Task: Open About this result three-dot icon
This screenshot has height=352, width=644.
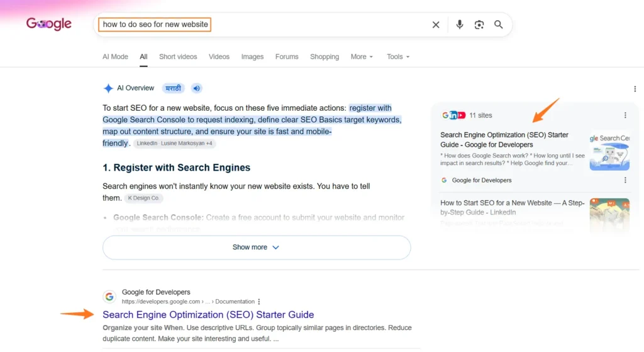Action: point(258,302)
